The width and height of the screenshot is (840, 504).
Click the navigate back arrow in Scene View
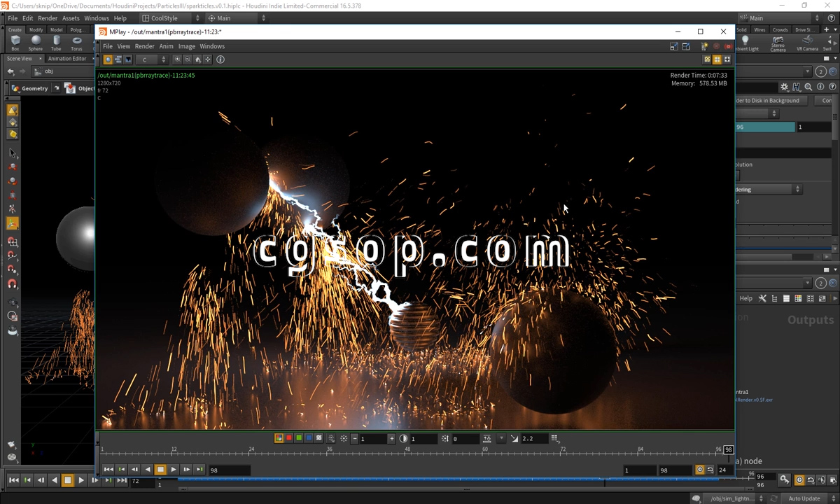tap(10, 71)
